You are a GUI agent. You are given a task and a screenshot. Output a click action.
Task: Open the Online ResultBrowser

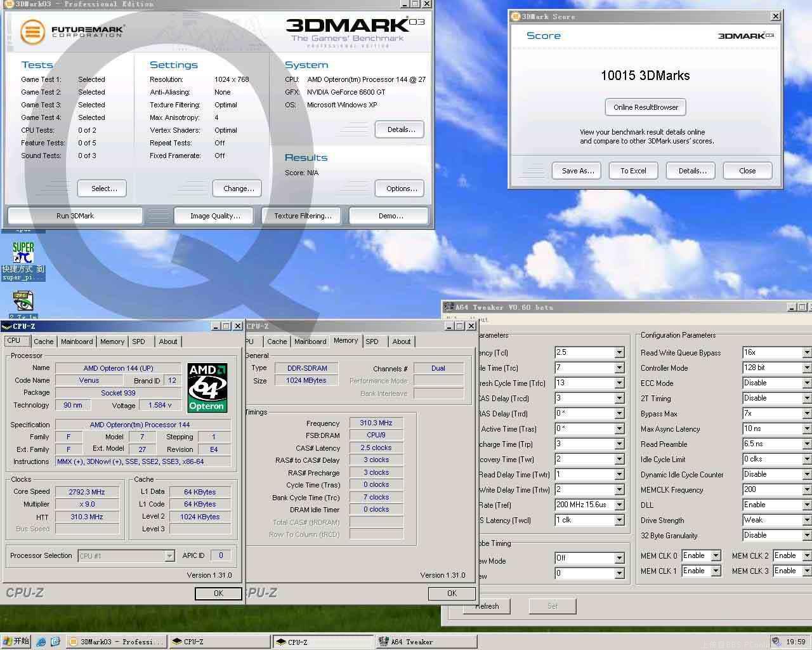(646, 107)
